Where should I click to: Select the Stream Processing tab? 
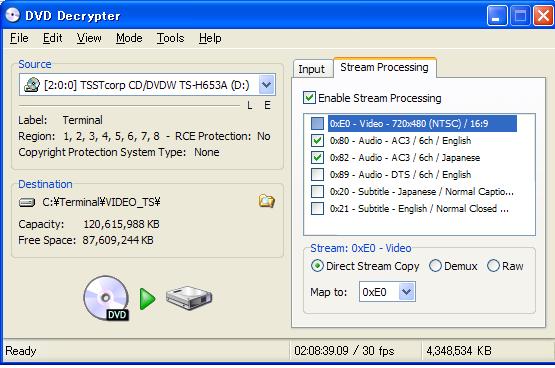[384, 67]
